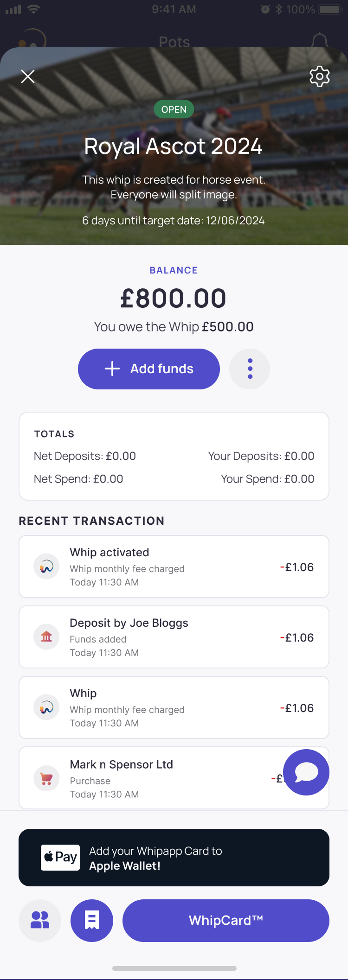
Task: Click the bank icon on Joe Bloggs deposit
Action: pyautogui.click(x=46, y=637)
